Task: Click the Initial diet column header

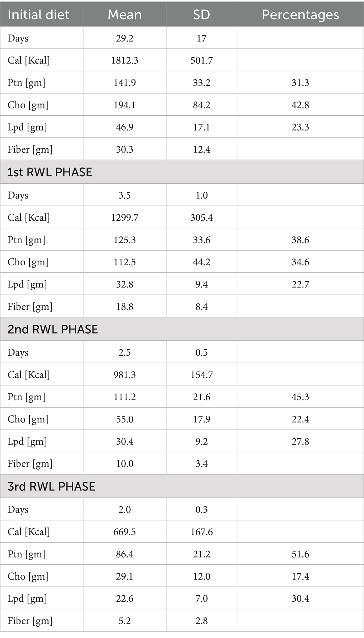Action: 42,14
